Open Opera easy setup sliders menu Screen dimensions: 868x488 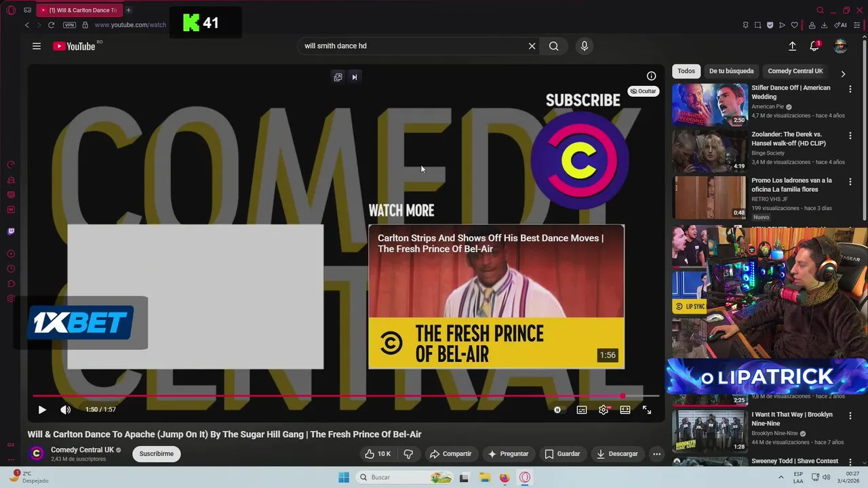(859, 25)
